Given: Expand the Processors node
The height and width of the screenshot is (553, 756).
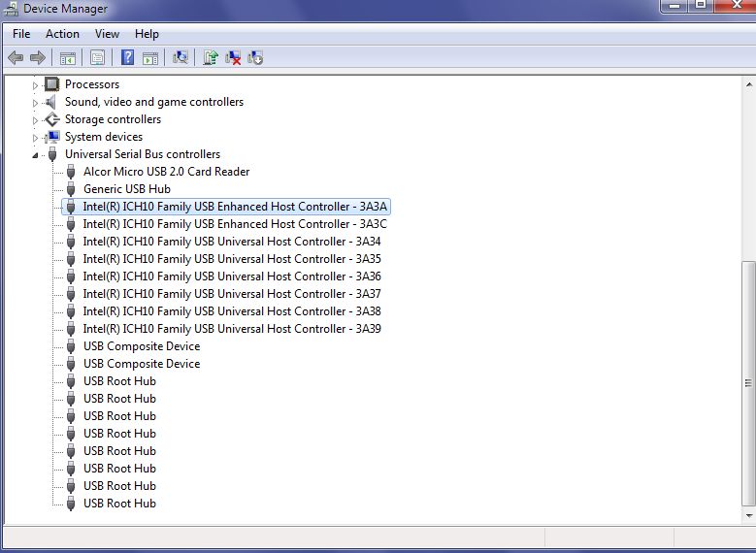Looking at the screenshot, I should [35, 85].
